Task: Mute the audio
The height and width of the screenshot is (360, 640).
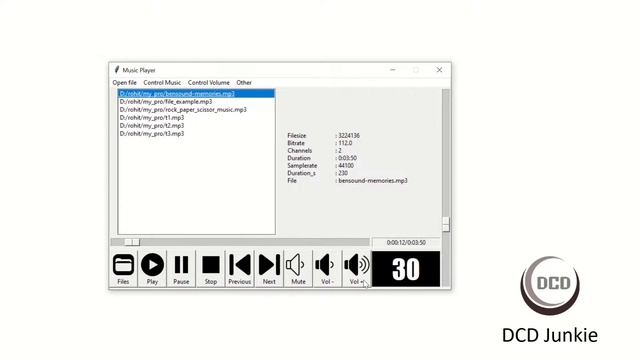Action: point(298,269)
